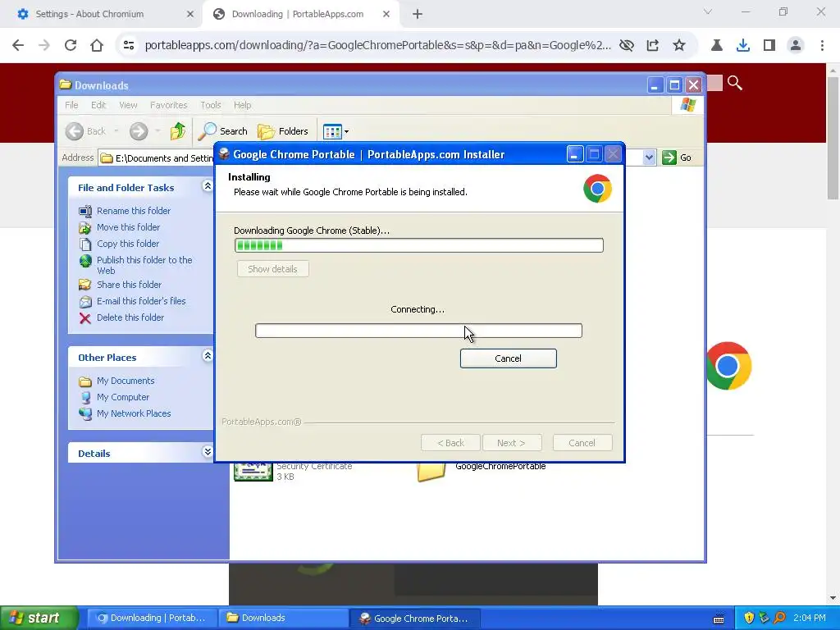840x630 pixels.
Task: Expand the Details panel
Action: point(208,452)
